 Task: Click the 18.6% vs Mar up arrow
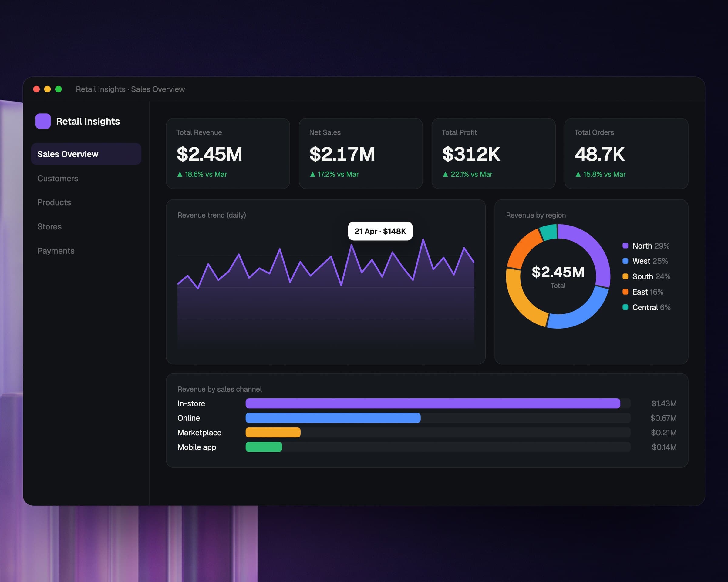pos(180,174)
